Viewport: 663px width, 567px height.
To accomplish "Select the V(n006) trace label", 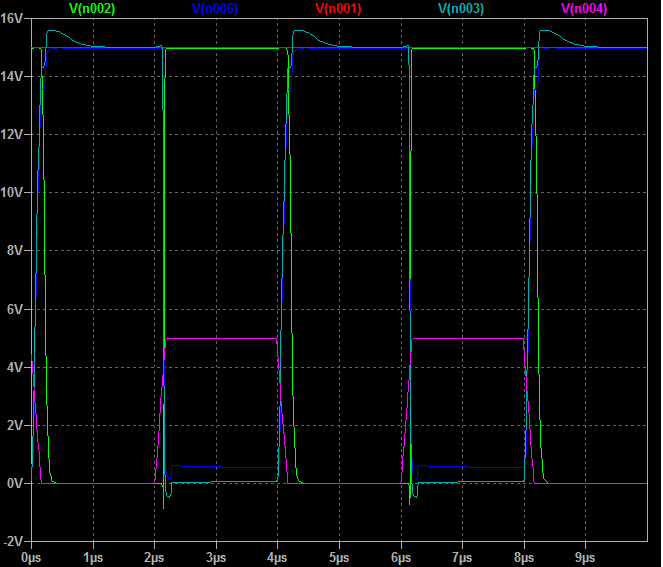I will pos(215,8).
